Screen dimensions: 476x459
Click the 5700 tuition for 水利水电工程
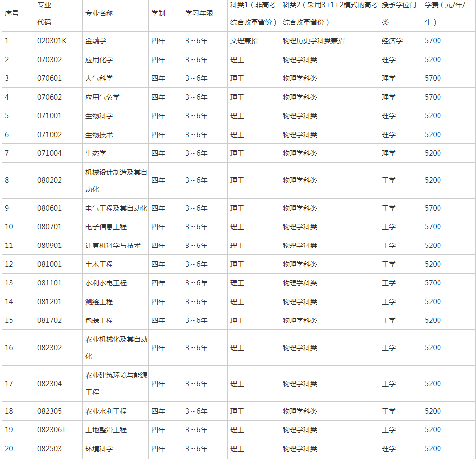point(433,283)
